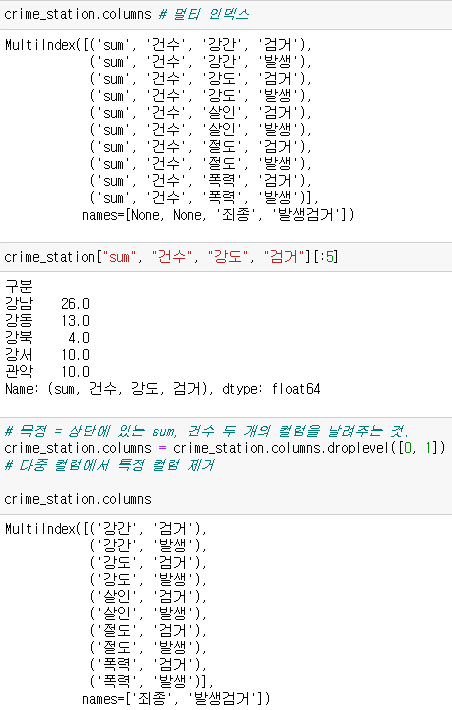Click the comment '# 다중 컬럼에서 특정 컬럼 제거'

[x=109, y=465]
